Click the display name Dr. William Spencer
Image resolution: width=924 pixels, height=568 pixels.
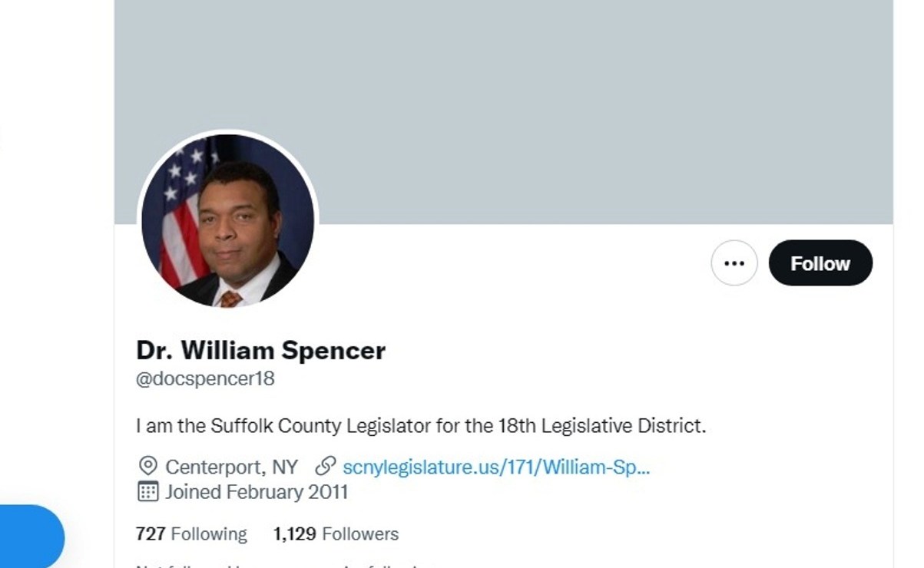point(261,351)
